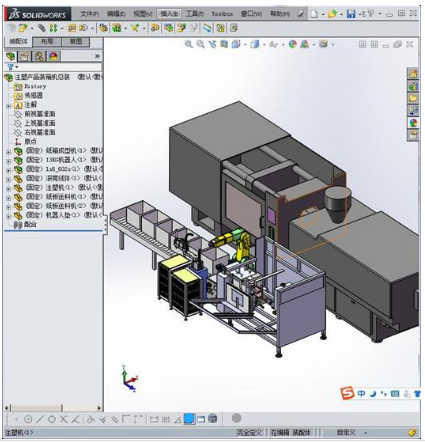Click the Open file folder icon
425x443 pixels.
coord(332,14)
